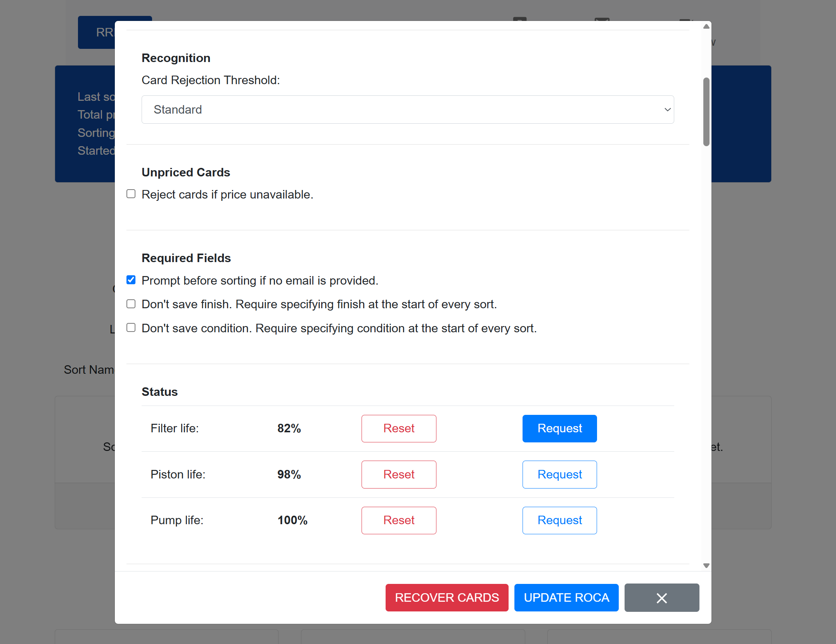Check 'Don't save finish' option
Screen dimensions: 836x644
tap(131, 304)
